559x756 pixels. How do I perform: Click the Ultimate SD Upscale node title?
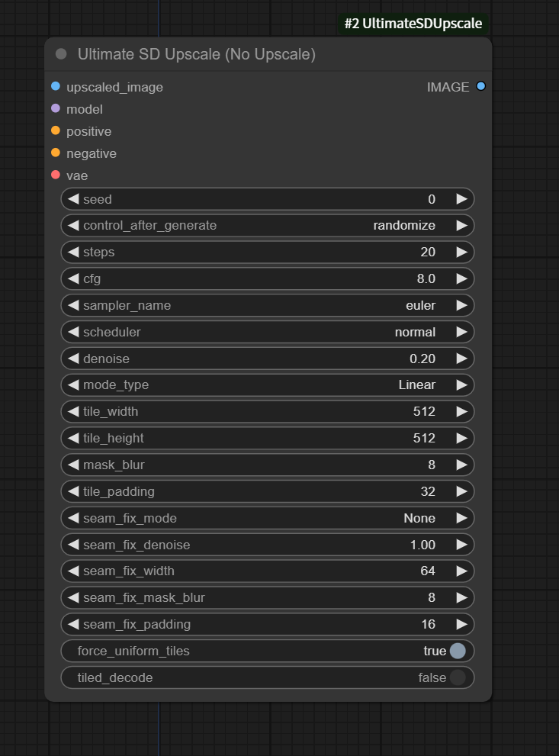(197, 55)
